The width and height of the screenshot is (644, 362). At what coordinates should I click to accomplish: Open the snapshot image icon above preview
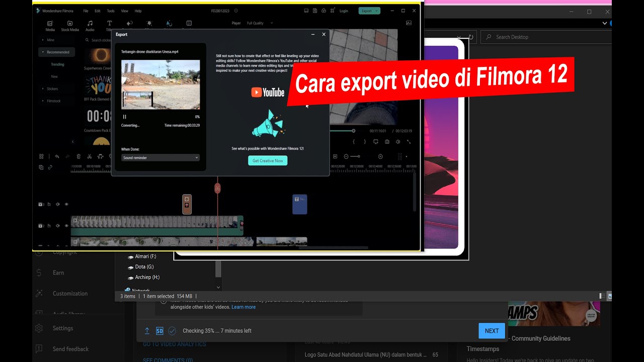click(409, 23)
